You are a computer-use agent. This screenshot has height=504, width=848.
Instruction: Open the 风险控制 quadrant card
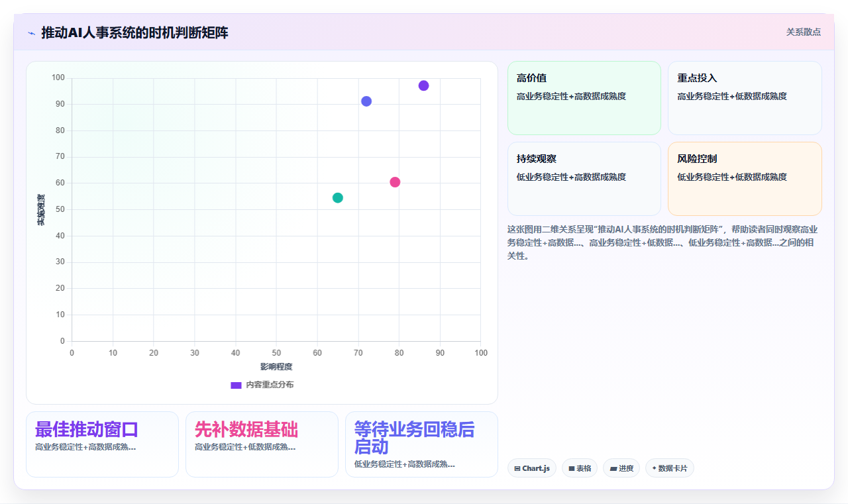[745, 179]
